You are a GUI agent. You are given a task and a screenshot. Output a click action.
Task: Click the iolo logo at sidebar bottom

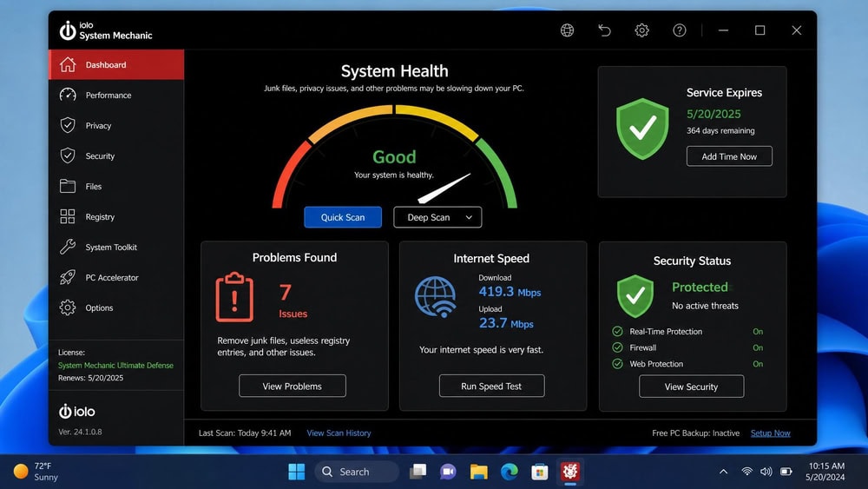click(x=77, y=412)
